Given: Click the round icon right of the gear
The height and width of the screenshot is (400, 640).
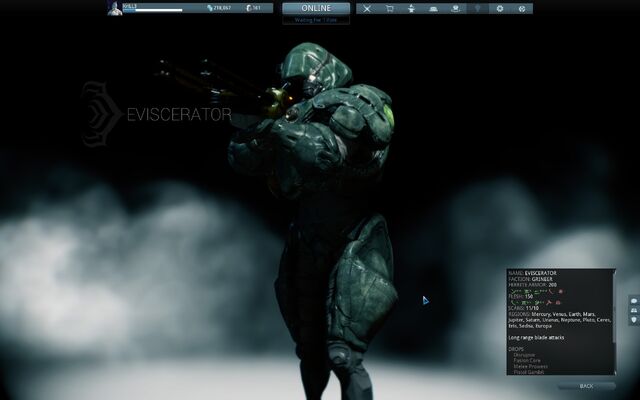Looking at the screenshot, I should [522, 9].
